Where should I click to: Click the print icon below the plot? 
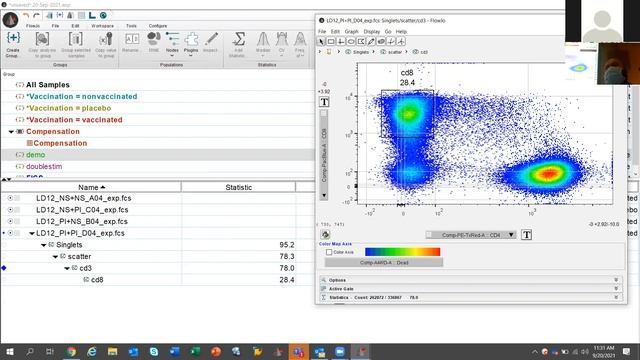point(325,235)
